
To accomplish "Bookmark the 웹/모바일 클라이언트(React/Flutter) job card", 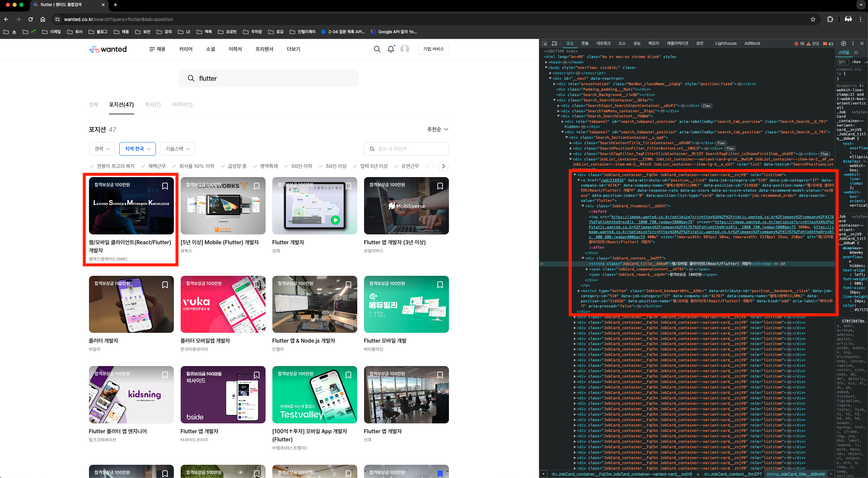I will 165,186.
